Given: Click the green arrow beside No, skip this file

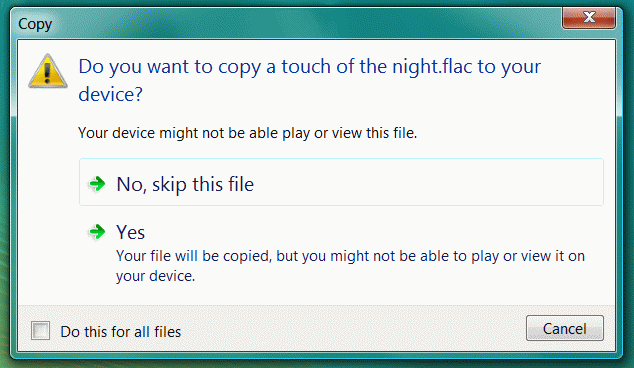Looking at the screenshot, I should [97, 184].
